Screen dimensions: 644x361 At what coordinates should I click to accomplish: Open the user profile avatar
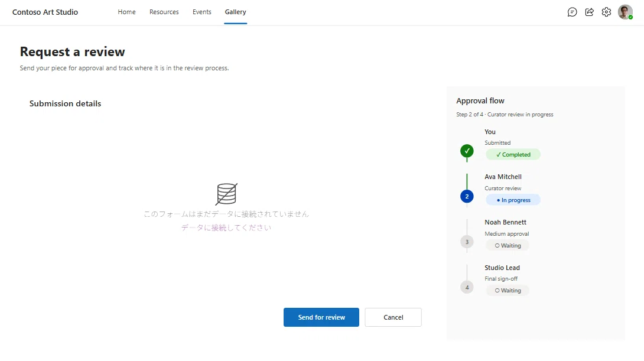(625, 12)
